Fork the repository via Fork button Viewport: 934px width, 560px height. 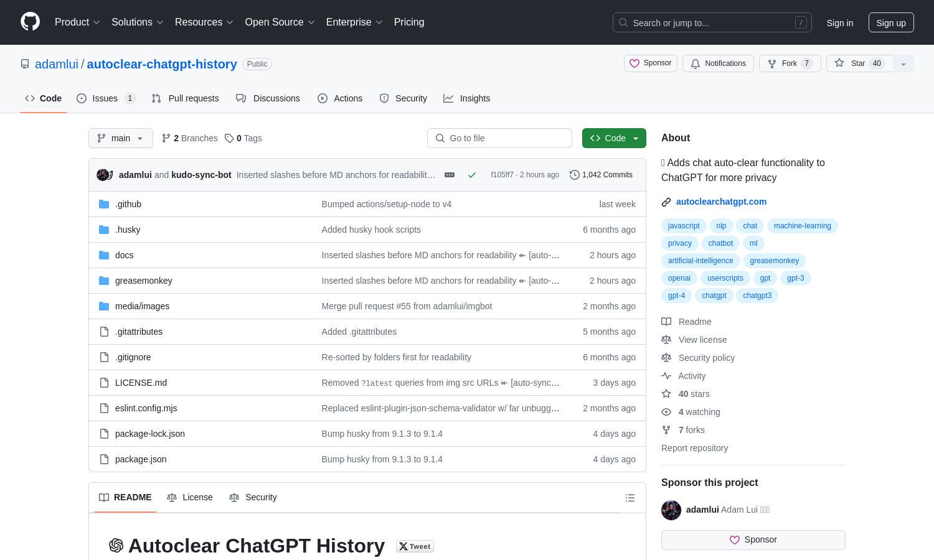click(x=790, y=63)
